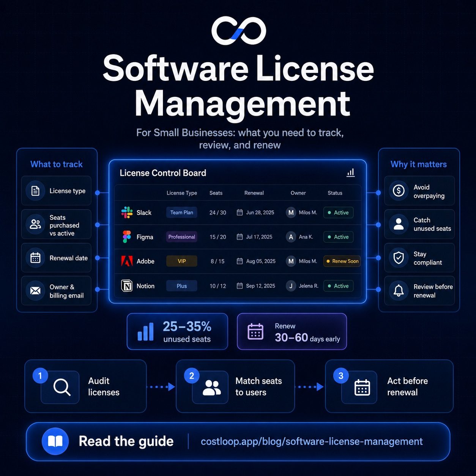Click the Catch unused seats person icon

tap(399, 223)
